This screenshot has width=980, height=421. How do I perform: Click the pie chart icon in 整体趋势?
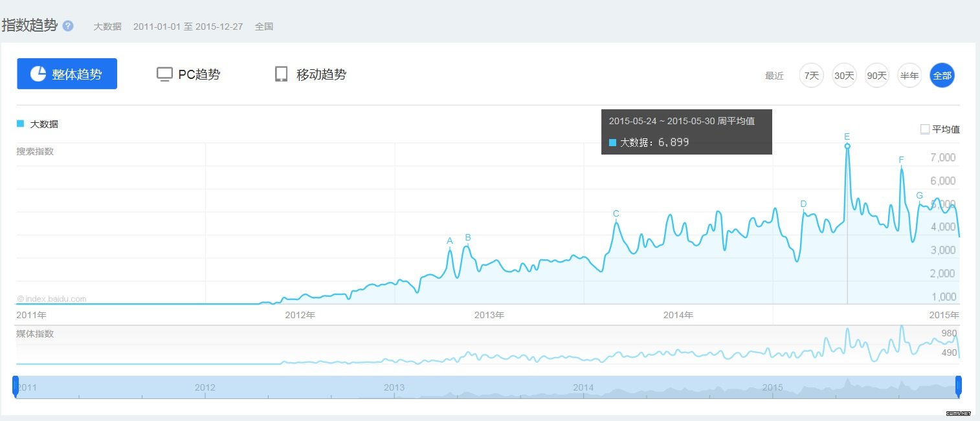(x=38, y=74)
